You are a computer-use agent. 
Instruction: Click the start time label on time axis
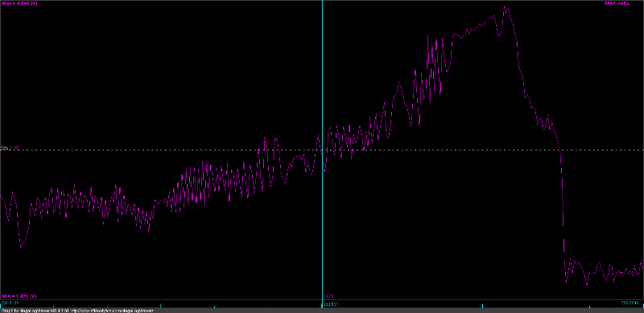(10, 303)
